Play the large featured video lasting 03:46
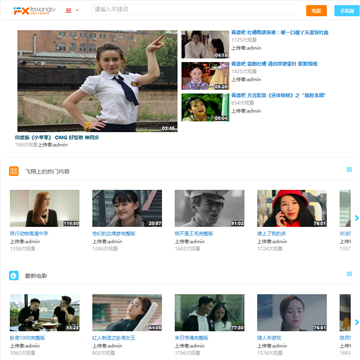Viewport: 360px width, 360px height. click(97, 81)
